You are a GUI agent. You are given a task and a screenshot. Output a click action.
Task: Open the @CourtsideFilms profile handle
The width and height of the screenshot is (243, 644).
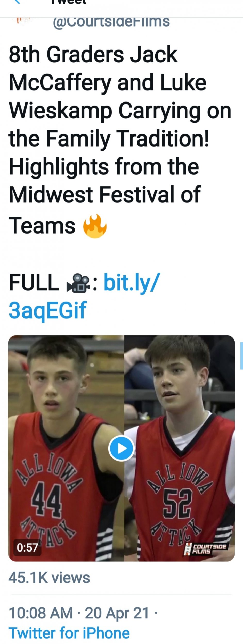tap(111, 22)
